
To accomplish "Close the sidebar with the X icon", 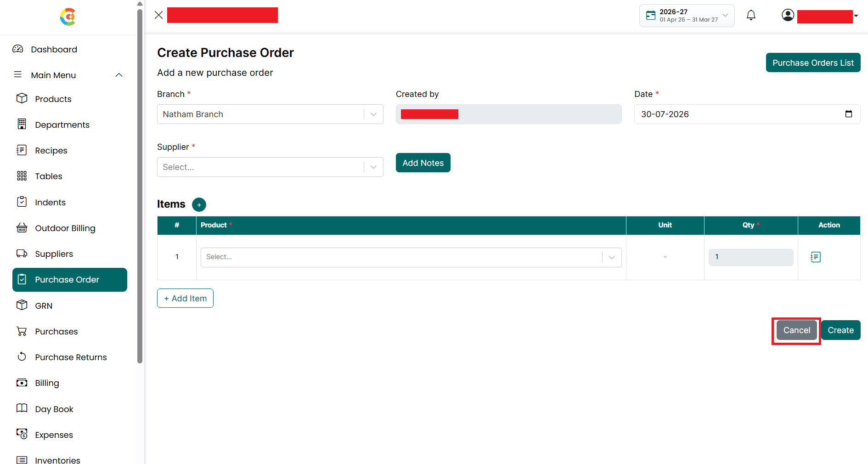I will coord(158,15).
